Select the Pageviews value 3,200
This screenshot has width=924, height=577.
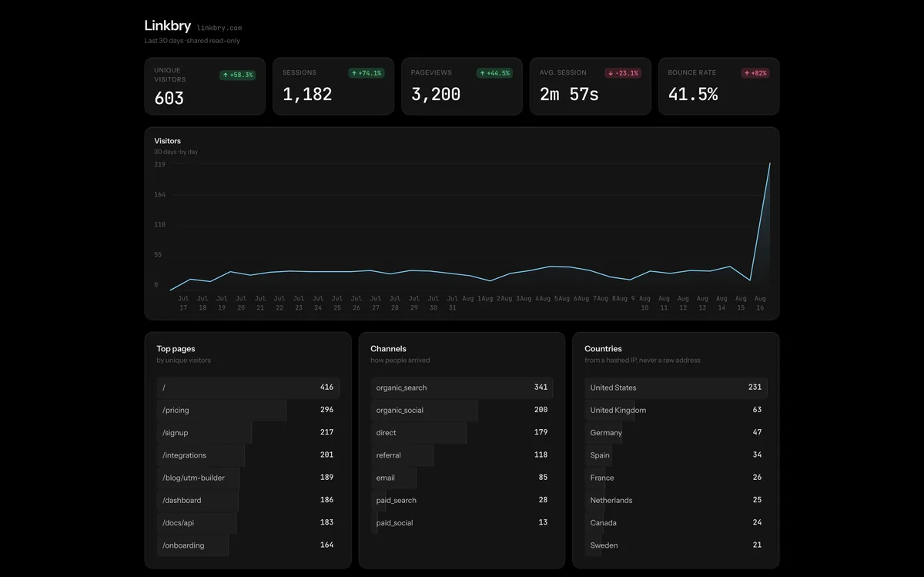point(436,95)
